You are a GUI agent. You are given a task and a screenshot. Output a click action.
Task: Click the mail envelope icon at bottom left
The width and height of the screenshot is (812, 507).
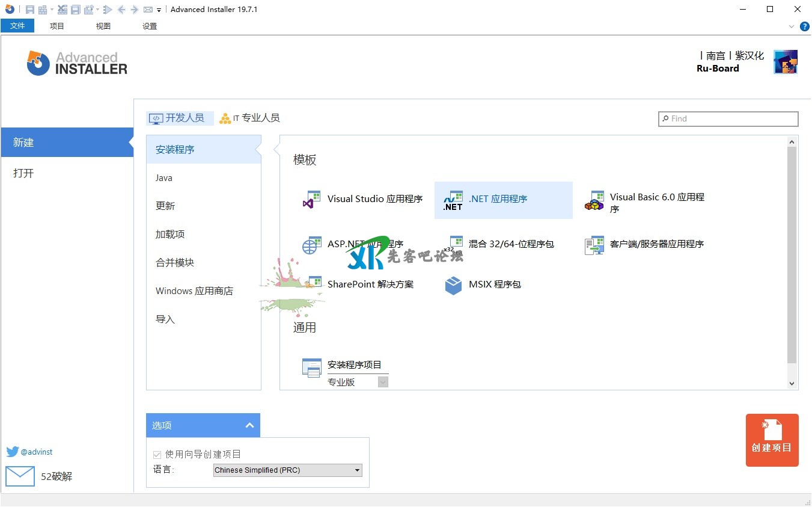point(20,476)
